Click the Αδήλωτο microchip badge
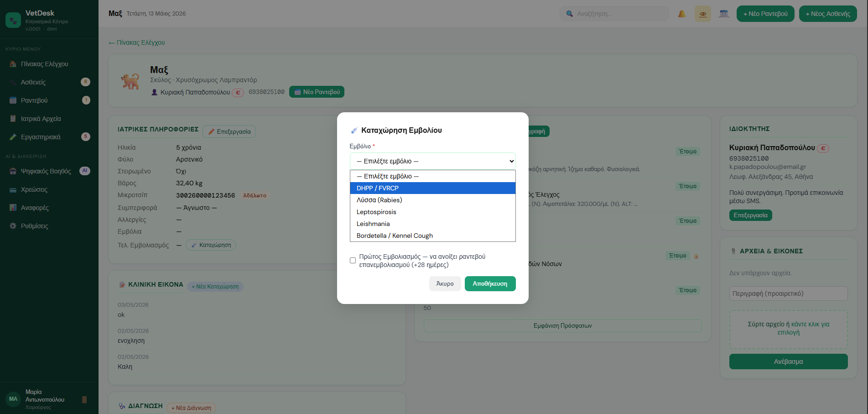Image resolution: width=868 pixels, height=414 pixels. 255,195
